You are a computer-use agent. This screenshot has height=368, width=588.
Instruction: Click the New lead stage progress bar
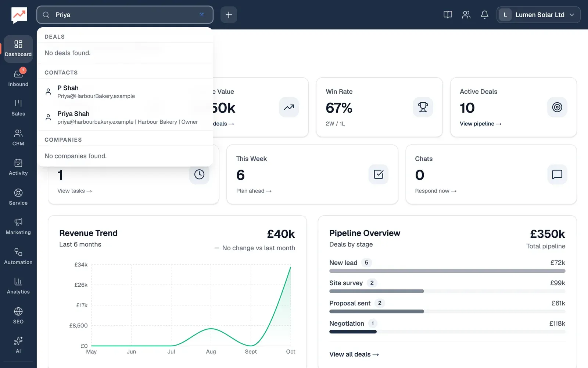click(447, 271)
